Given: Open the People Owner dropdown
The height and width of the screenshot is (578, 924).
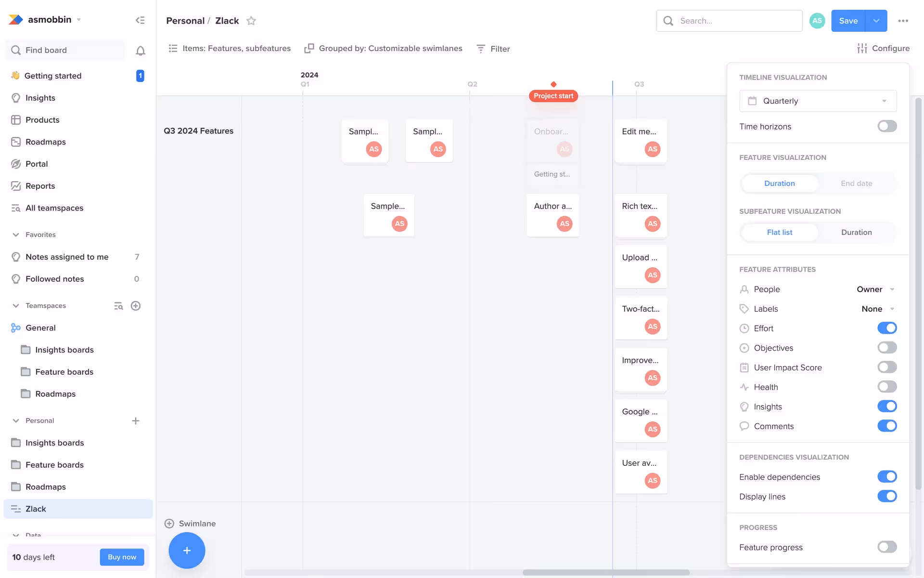Looking at the screenshot, I should click(875, 289).
